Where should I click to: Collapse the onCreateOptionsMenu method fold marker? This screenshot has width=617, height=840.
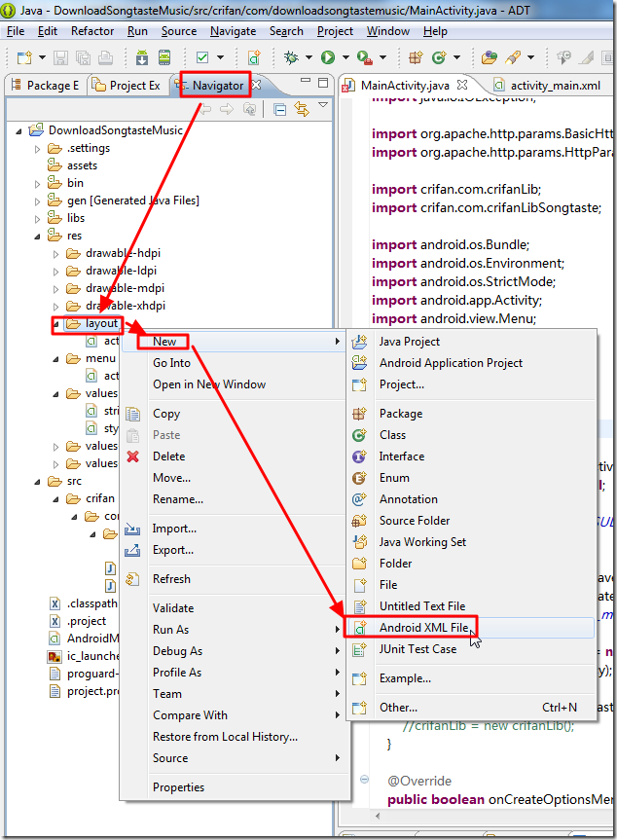tap(364, 779)
